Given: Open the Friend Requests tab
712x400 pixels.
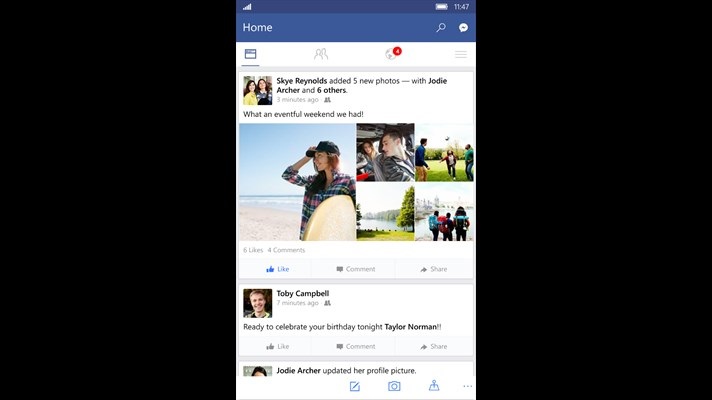Looking at the screenshot, I should click(321, 54).
